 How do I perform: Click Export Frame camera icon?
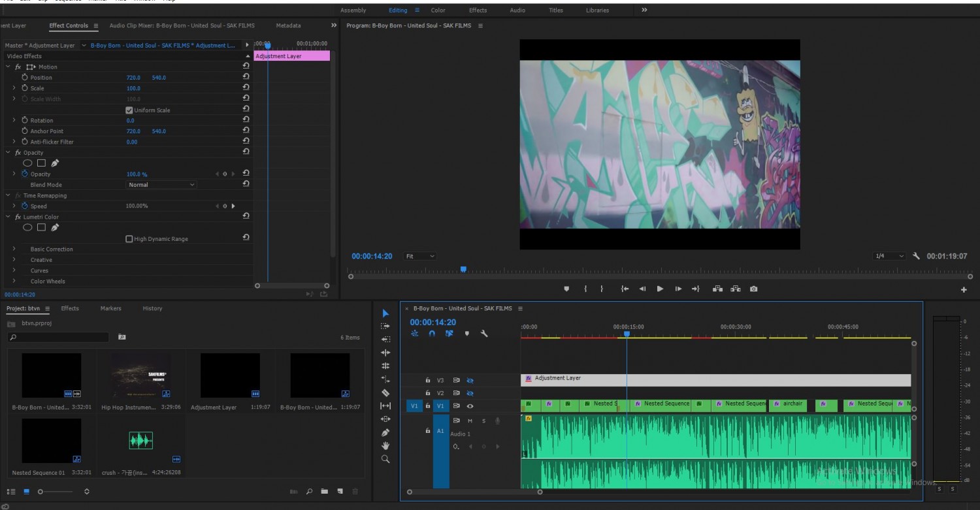tap(754, 289)
